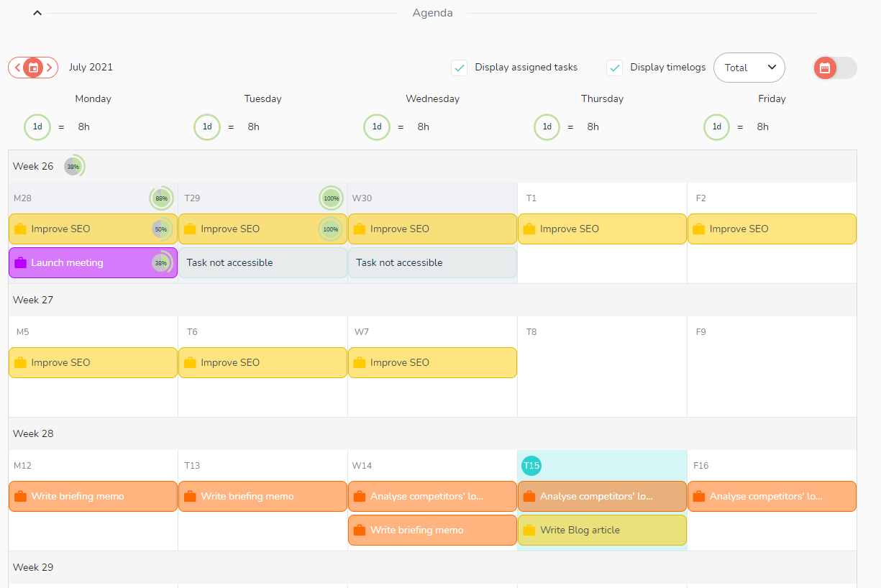Viewport: 881px width, 588px height.
Task: Click the F9 day cell label
Action: pyautogui.click(x=700, y=332)
